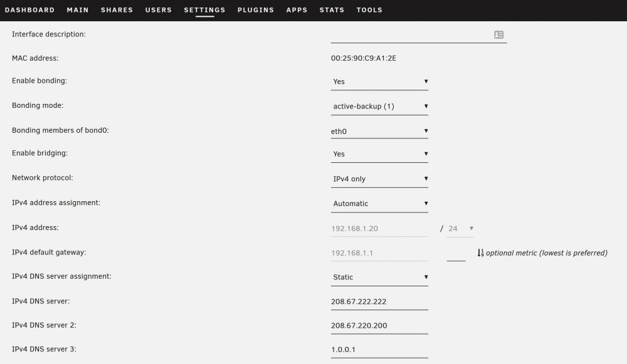Edit the IPv4 DNS server field 208.67.222.222
The width and height of the screenshot is (627, 364).
coord(379,302)
